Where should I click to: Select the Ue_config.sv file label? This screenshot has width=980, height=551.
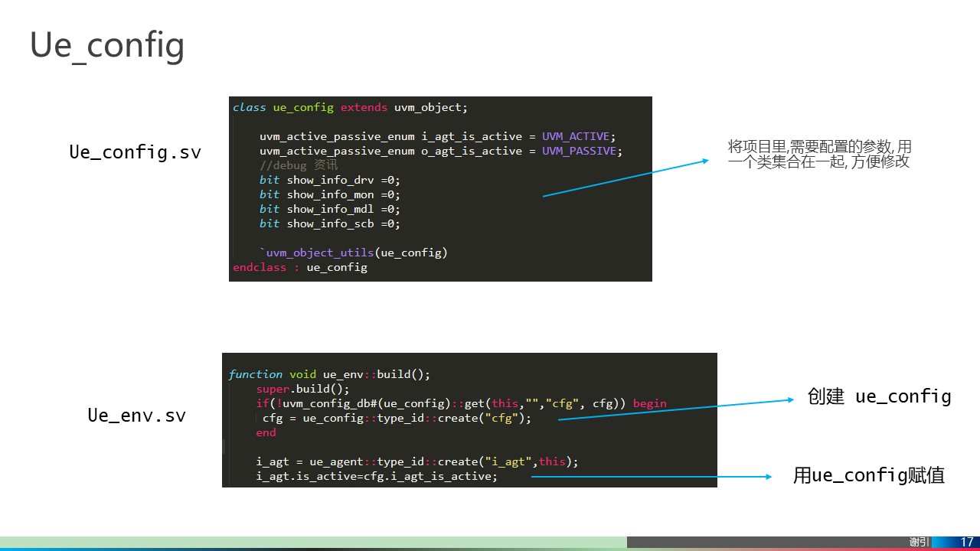click(x=135, y=152)
